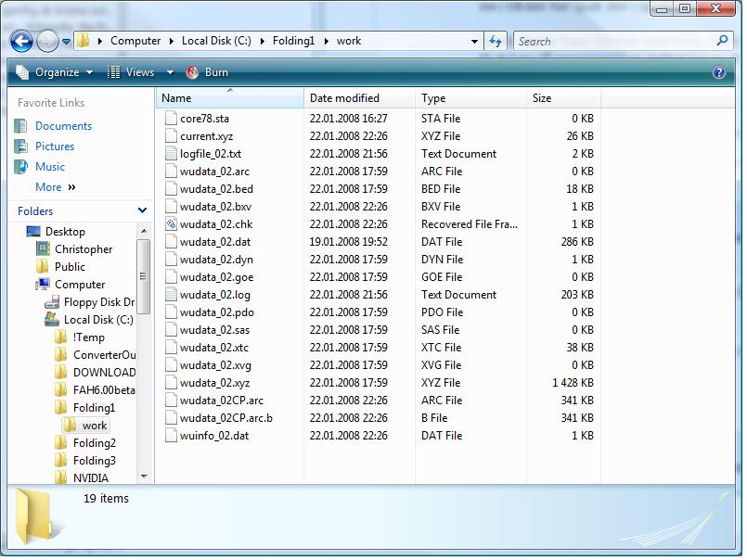Screen dimensions: 747x560
Task: Click the magnifier search icon
Action: (x=722, y=42)
